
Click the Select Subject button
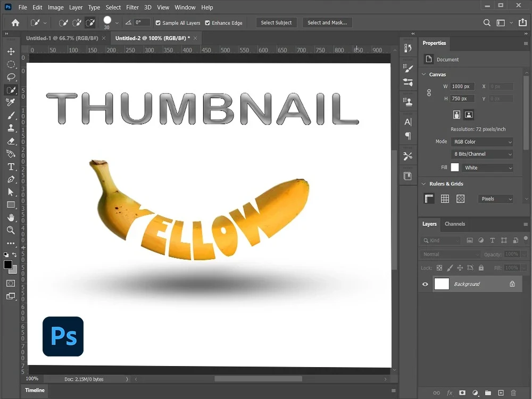pyautogui.click(x=276, y=22)
